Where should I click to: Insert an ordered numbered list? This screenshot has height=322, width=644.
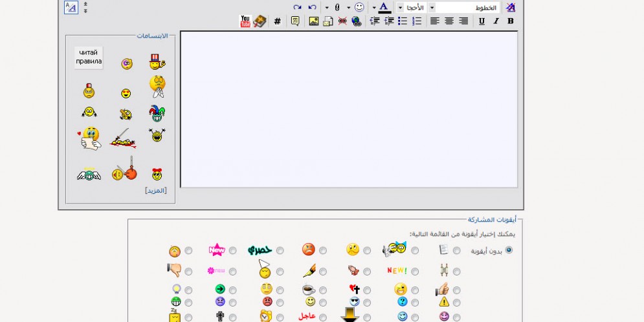[x=417, y=21]
